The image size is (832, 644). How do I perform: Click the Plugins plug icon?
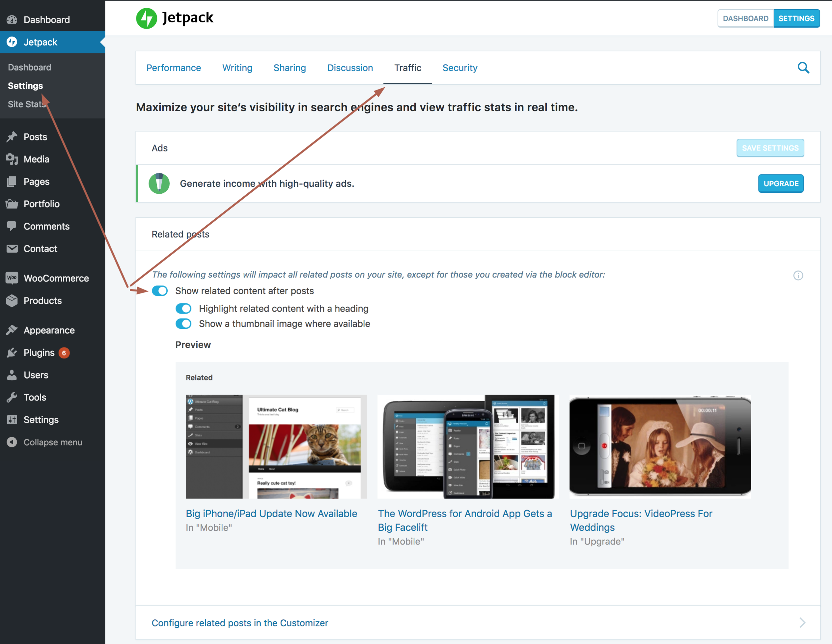pos(12,352)
